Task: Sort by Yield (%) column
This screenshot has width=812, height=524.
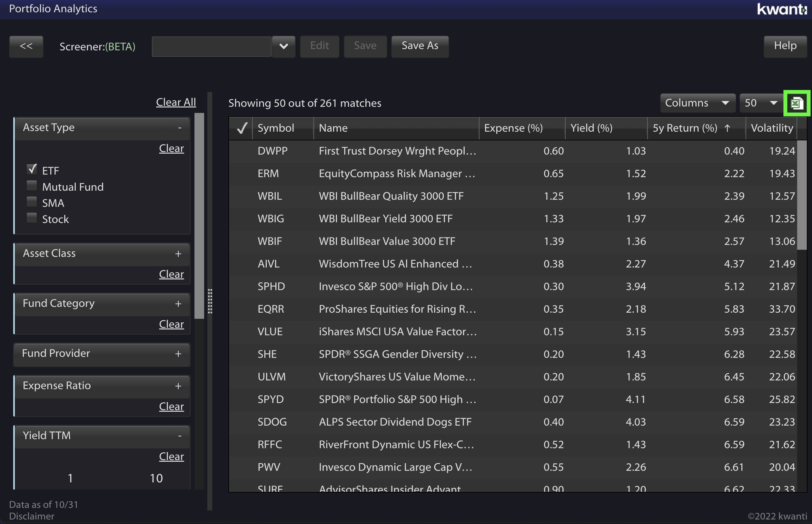Action: (x=606, y=128)
